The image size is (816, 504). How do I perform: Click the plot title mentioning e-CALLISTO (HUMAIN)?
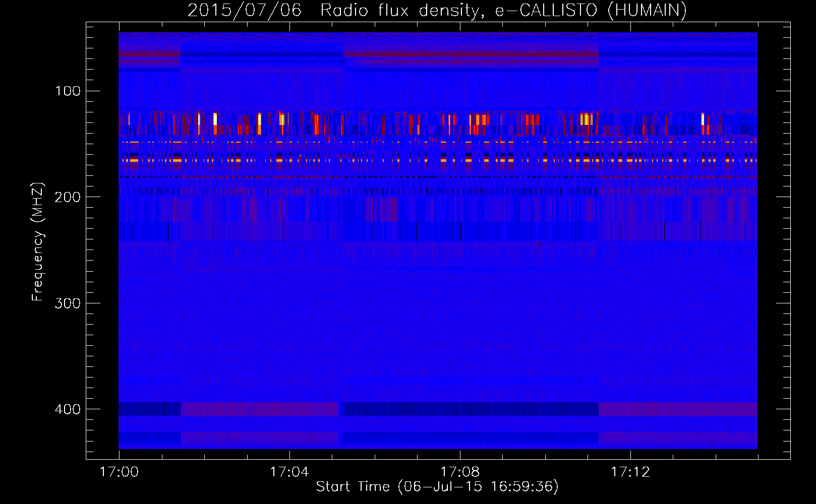click(437, 10)
